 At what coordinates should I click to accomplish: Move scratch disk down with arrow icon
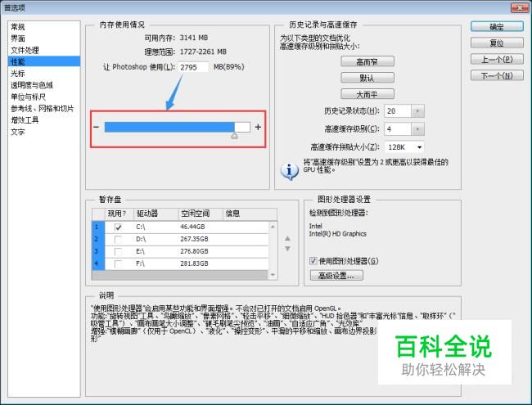pos(288,249)
